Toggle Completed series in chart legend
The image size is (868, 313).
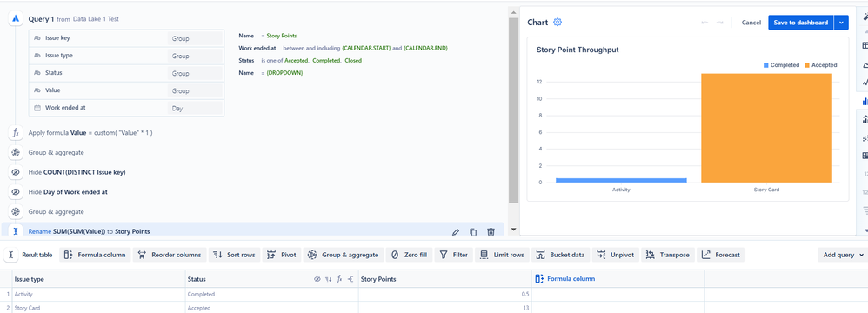click(782, 65)
